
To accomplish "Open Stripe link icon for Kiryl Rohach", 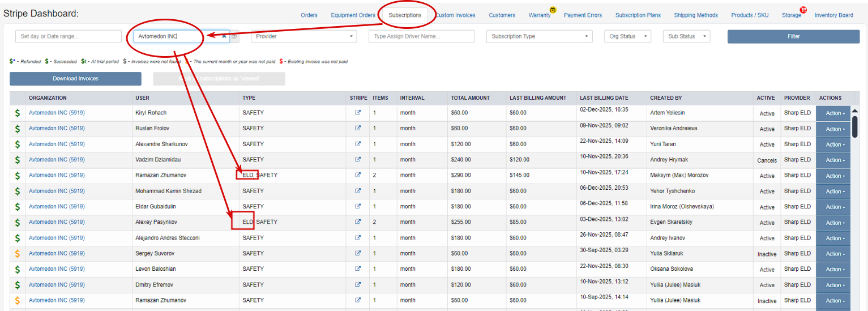I will pyautogui.click(x=358, y=113).
